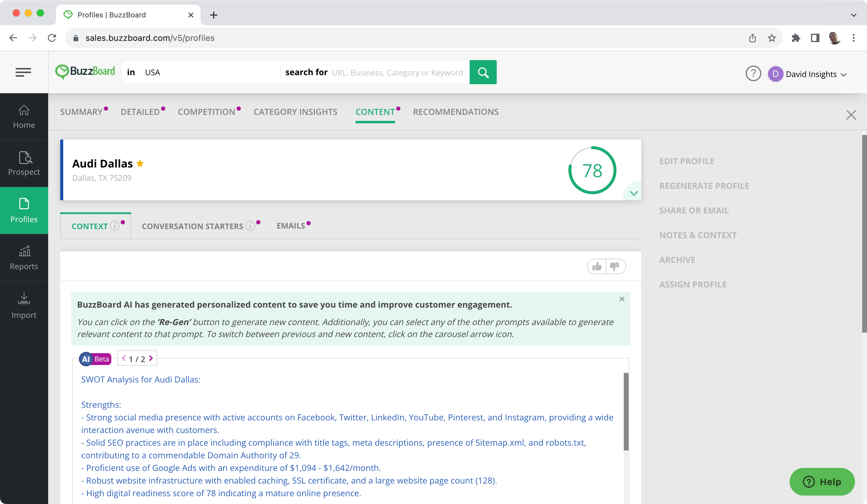Go to Reports in the sidebar
867x504 pixels.
click(24, 258)
